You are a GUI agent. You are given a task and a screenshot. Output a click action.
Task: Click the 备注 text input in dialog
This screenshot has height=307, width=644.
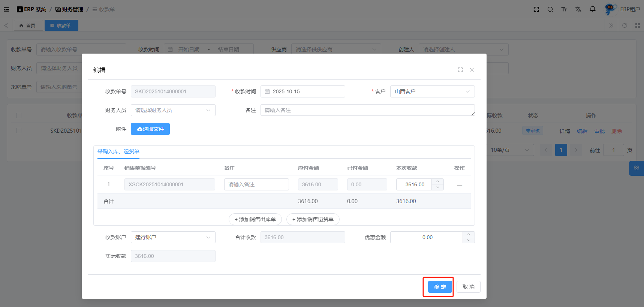[367, 110]
